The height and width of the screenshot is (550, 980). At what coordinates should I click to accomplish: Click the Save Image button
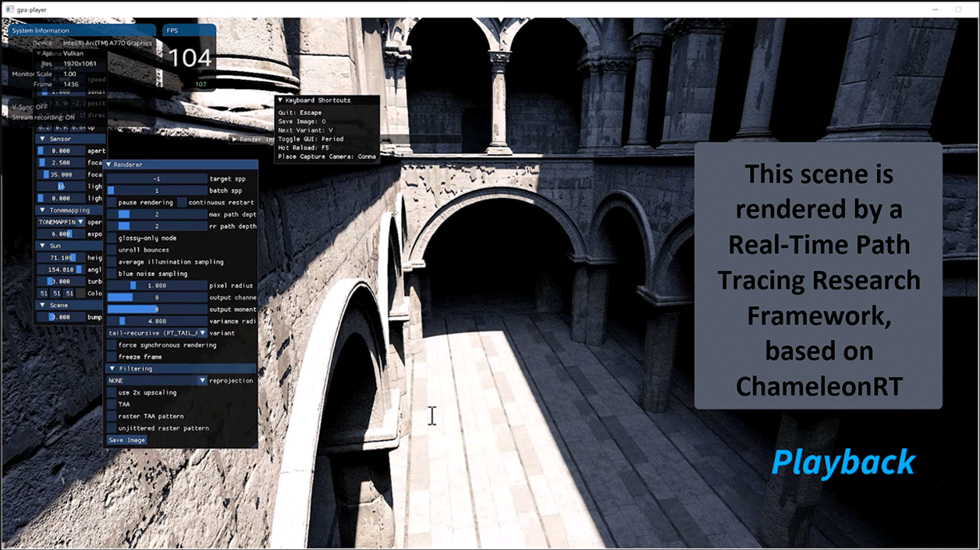(x=126, y=440)
